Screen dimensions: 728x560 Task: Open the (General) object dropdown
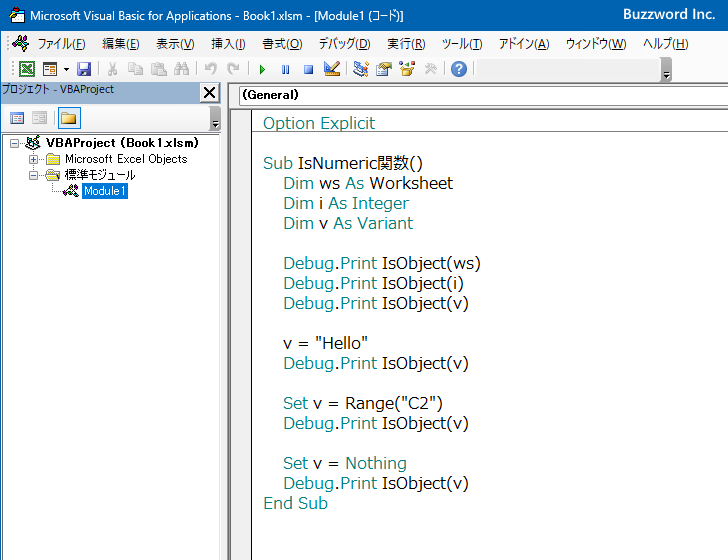click(483, 95)
